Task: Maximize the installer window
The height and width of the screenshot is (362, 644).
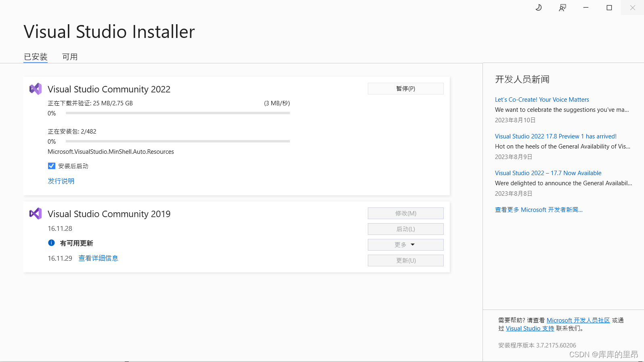Action: click(609, 8)
